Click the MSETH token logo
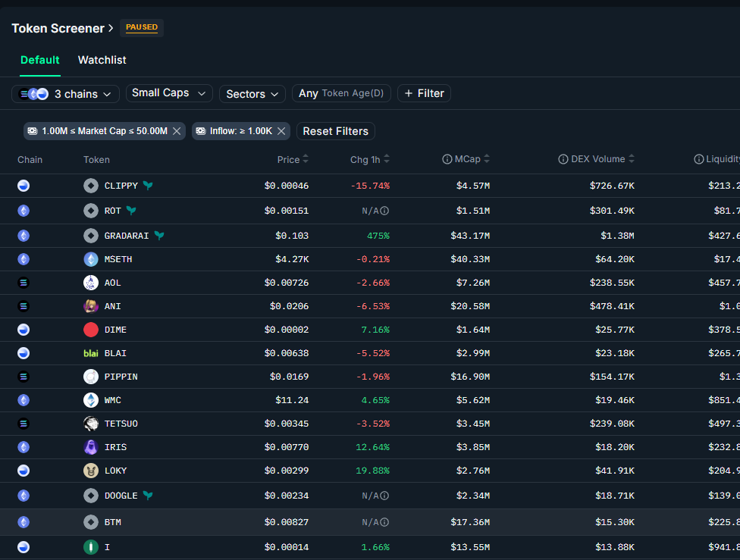 (x=91, y=259)
